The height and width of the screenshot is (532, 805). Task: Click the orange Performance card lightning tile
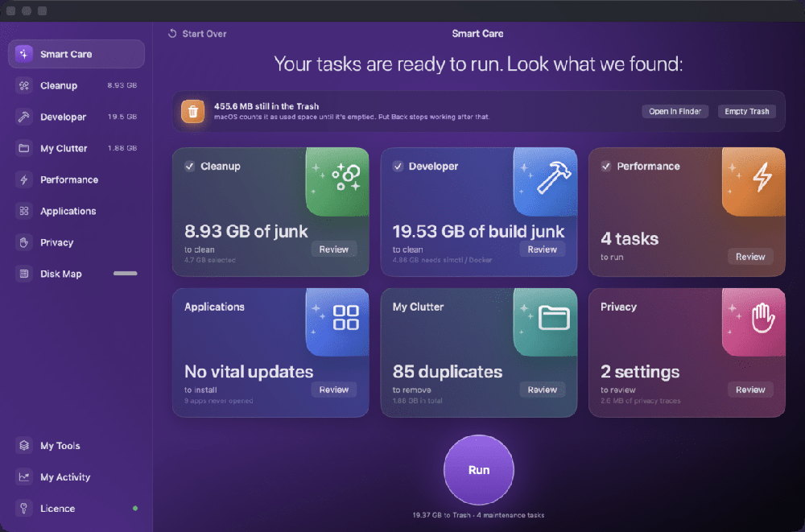click(753, 182)
